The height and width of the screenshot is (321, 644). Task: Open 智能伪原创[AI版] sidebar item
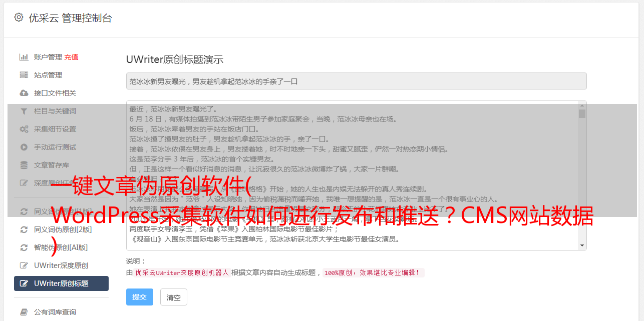pos(61,247)
